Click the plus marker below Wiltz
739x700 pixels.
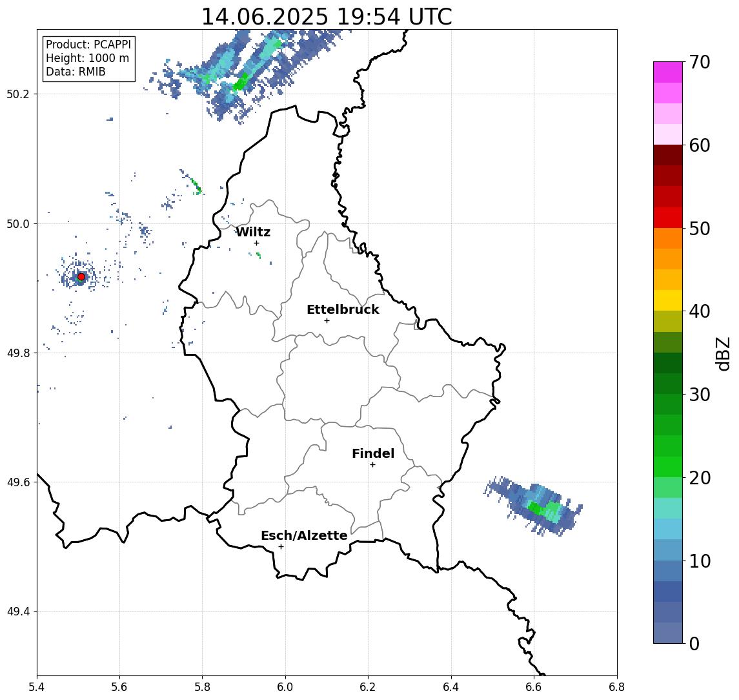[x=256, y=243]
